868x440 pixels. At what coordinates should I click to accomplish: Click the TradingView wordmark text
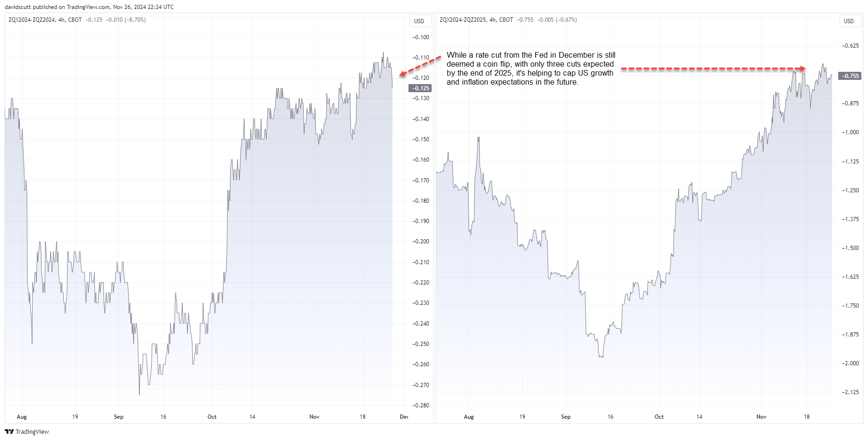32,431
